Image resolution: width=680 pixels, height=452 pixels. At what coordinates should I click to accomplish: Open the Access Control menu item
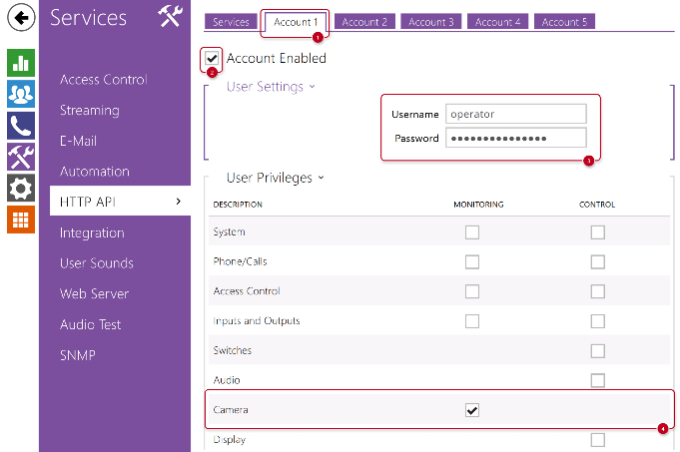(103, 79)
